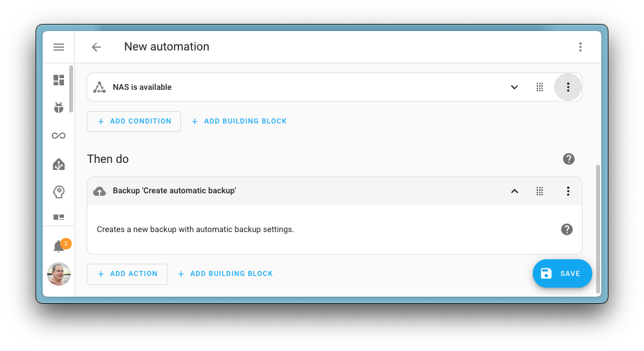644x351 pixels.
Task: Collapse the Backup action card
Action: click(x=514, y=191)
